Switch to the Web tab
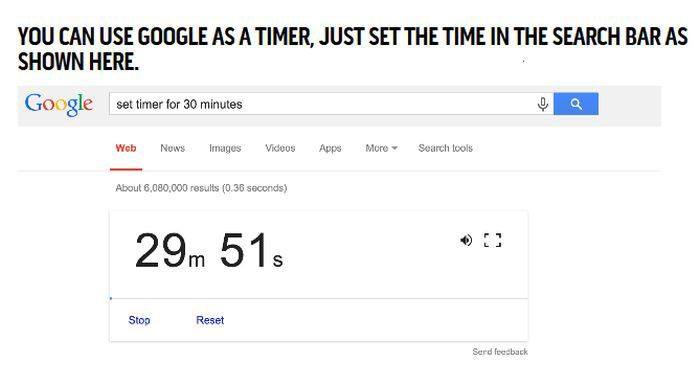Viewport: 700px width, 384px height. (126, 148)
